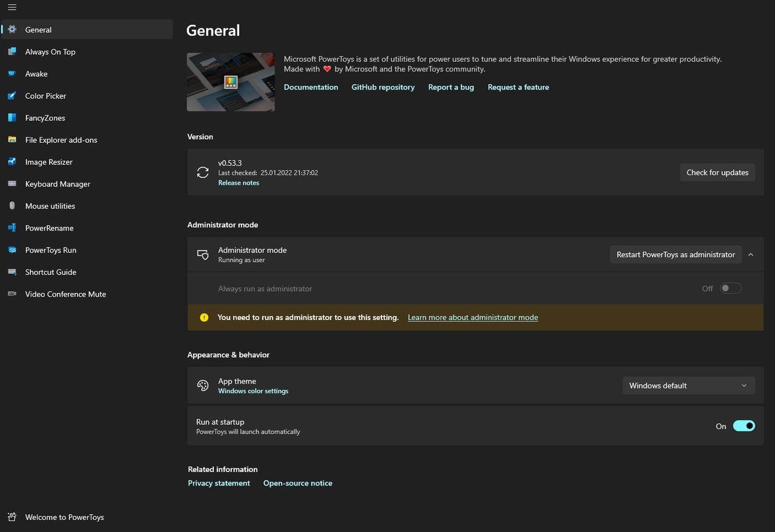
Task: Select Shortcut Guide label in sidebar
Action: point(51,272)
